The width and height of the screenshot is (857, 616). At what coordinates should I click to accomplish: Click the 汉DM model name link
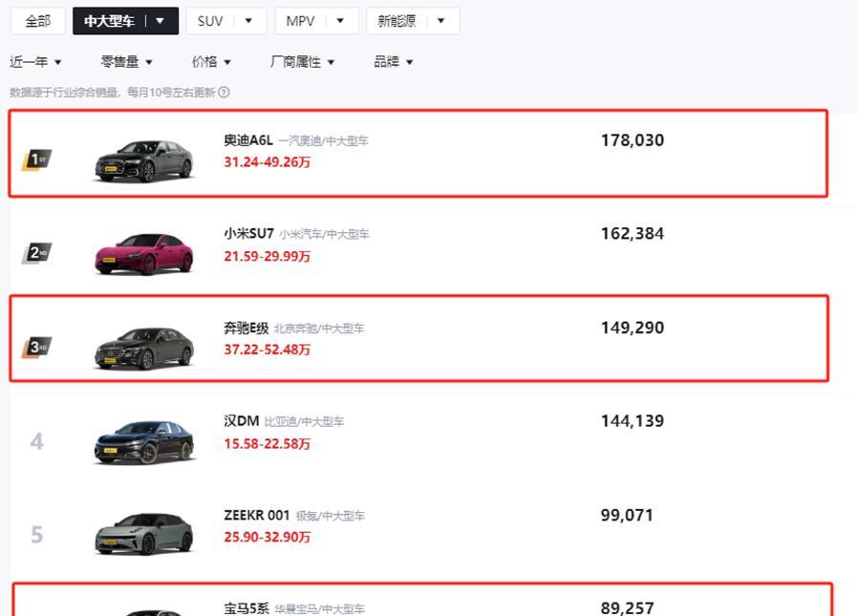[x=242, y=421]
